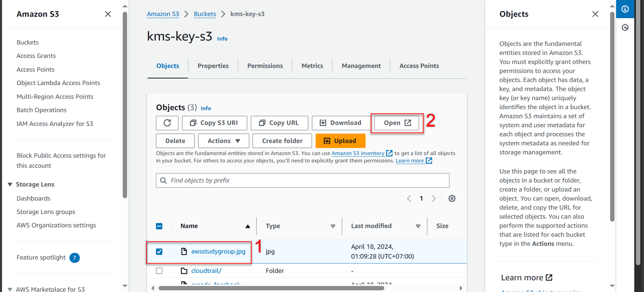Switch to the Properties tab
The height and width of the screenshot is (292, 644).
click(x=213, y=66)
